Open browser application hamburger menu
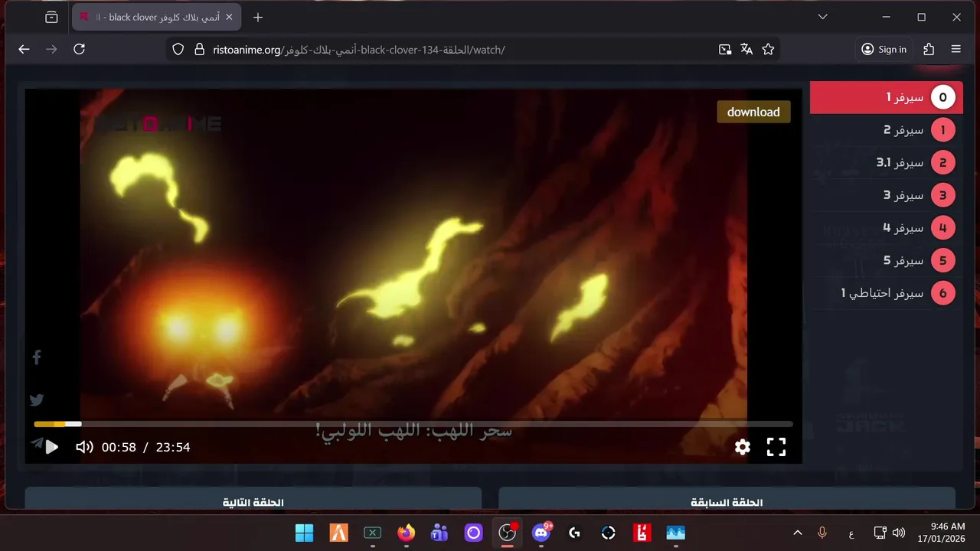This screenshot has height=551, width=980. click(955, 49)
